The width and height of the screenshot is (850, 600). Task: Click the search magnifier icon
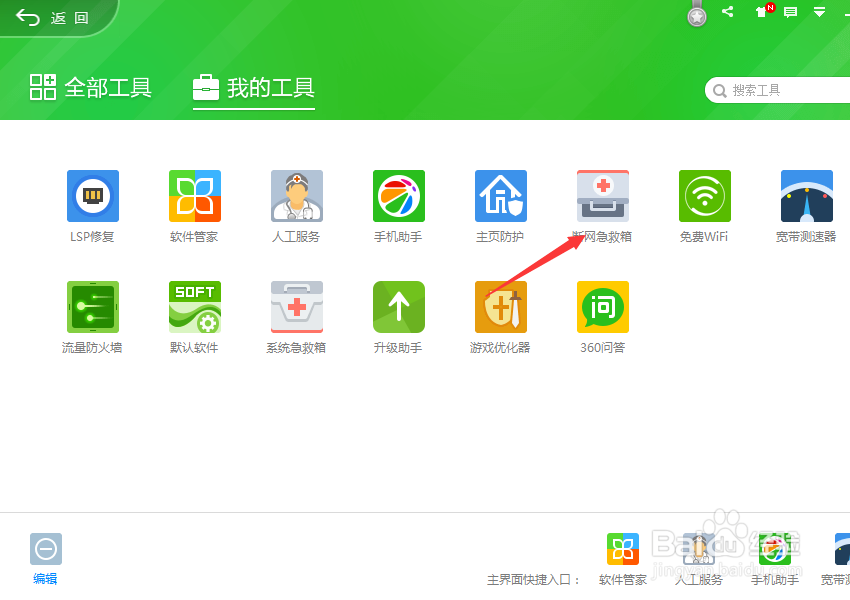pyautogui.click(x=719, y=91)
